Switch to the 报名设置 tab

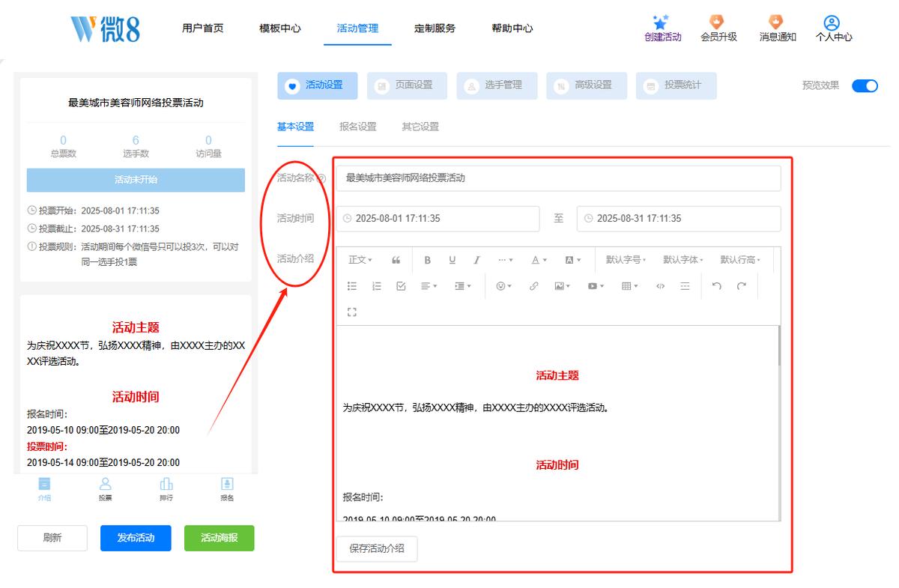[x=358, y=127]
